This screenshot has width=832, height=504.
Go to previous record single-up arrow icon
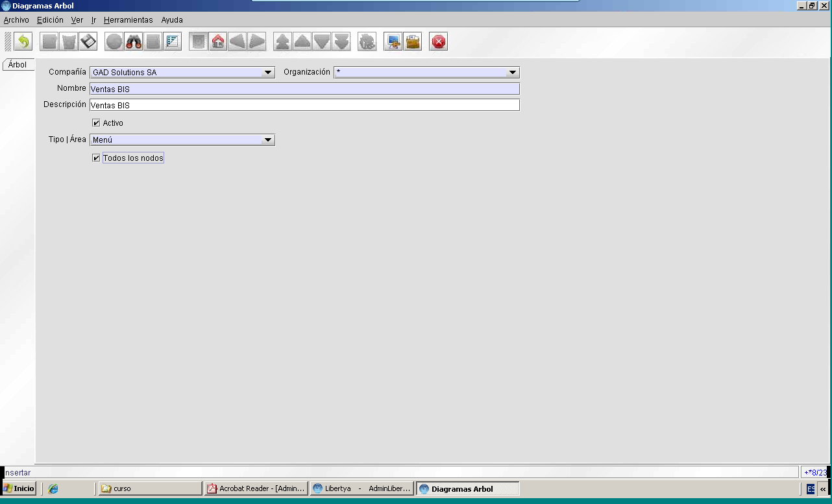pos(302,42)
